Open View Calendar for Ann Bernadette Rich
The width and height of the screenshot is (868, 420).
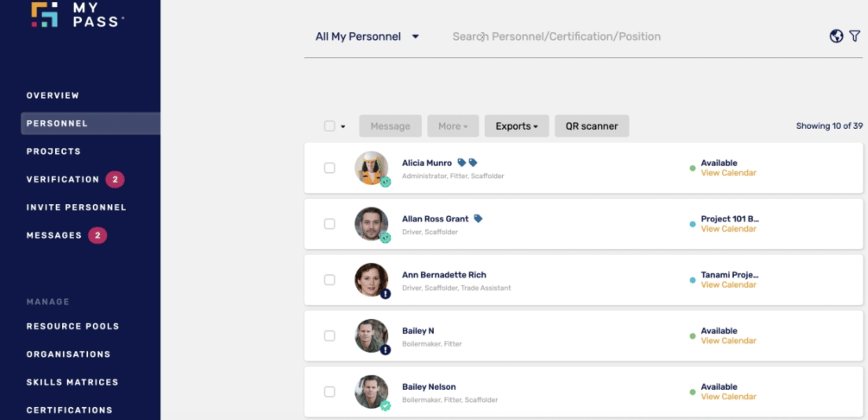pyautogui.click(x=729, y=284)
